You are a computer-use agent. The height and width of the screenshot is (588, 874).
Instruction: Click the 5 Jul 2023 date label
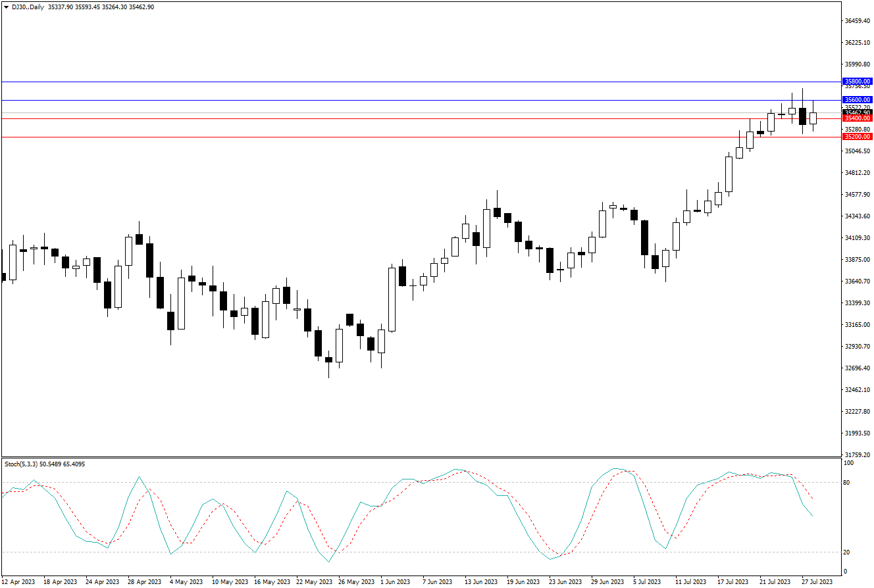click(648, 581)
